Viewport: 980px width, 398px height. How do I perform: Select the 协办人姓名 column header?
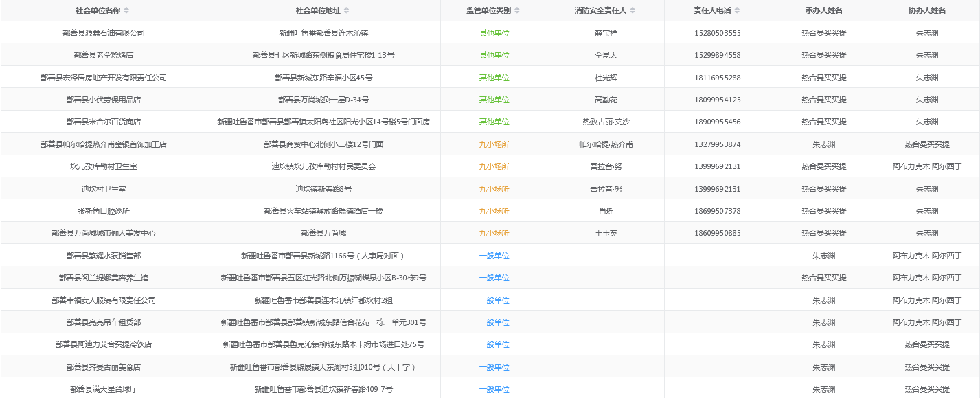[x=926, y=10]
